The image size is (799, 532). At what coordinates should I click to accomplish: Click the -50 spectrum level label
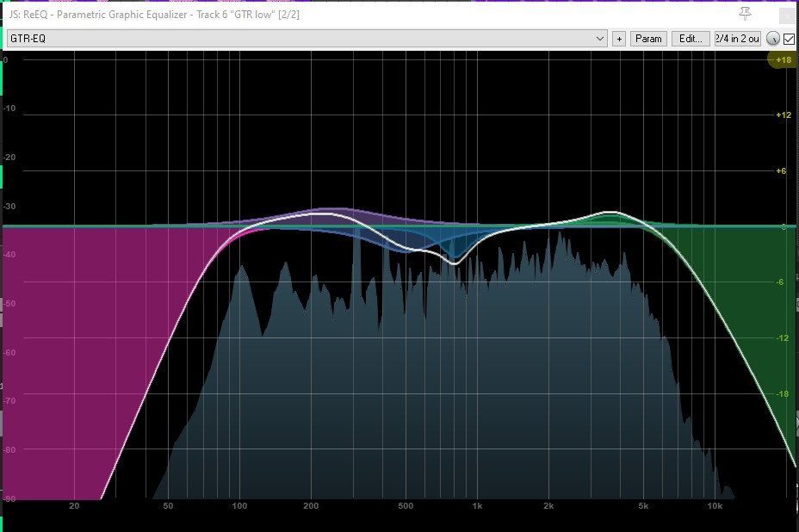point(9,303)
